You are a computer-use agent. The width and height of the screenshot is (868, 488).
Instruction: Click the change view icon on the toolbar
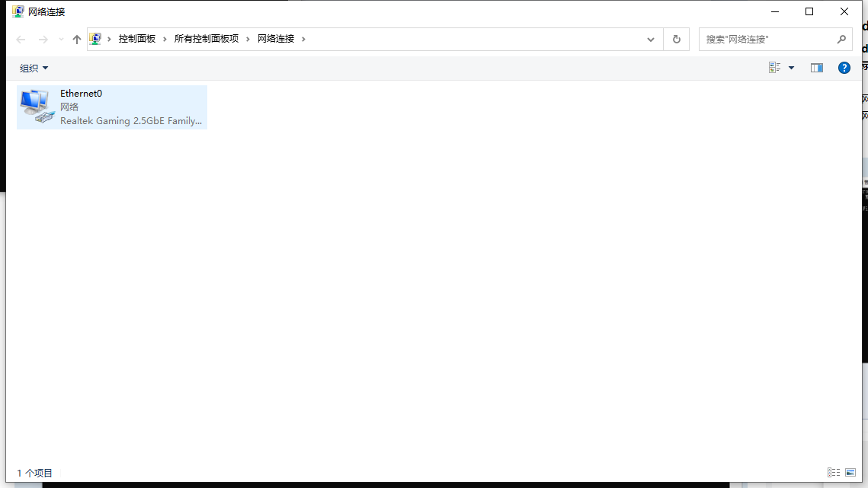coord(775,67)
